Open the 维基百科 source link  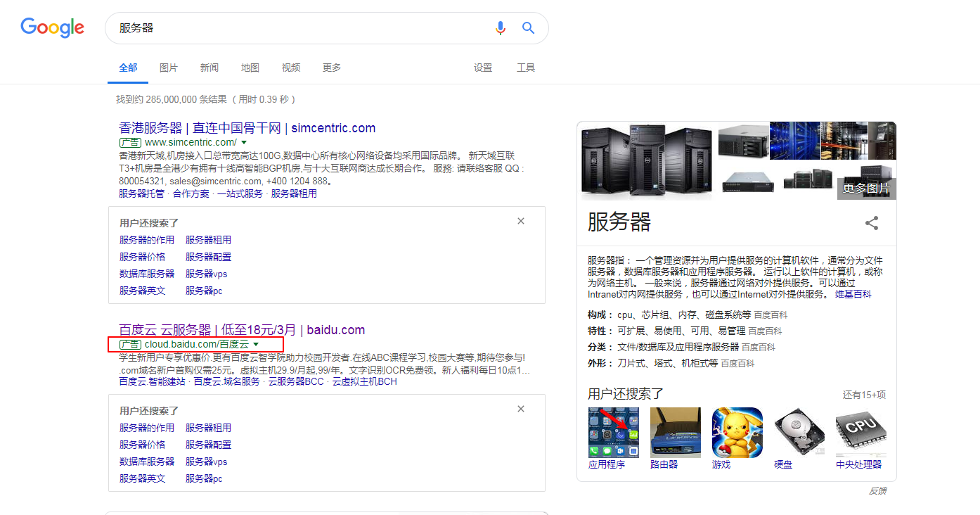pos(853,294)
